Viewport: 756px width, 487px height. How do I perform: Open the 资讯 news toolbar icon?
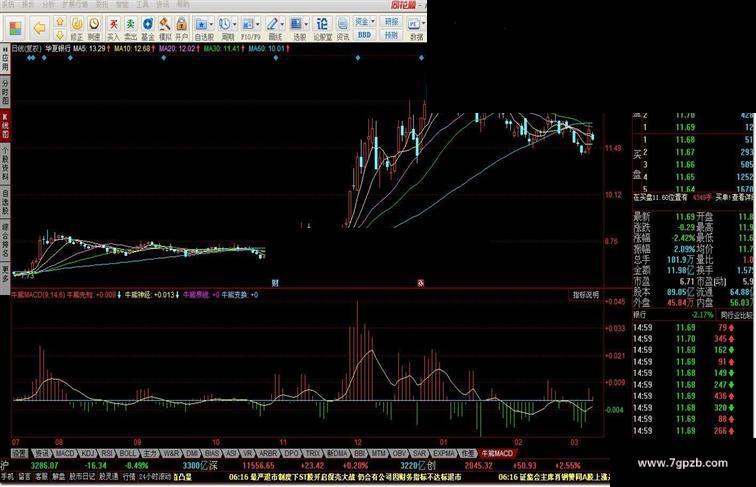343,28
